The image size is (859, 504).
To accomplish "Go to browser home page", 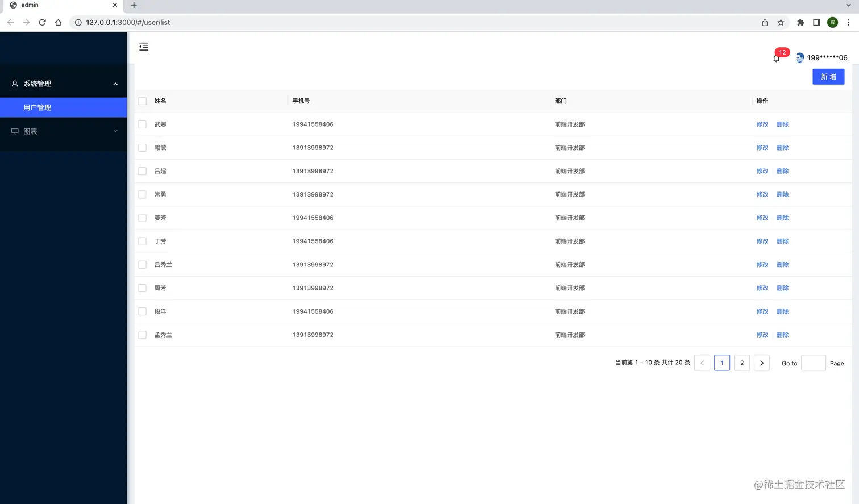I will 58,22.
